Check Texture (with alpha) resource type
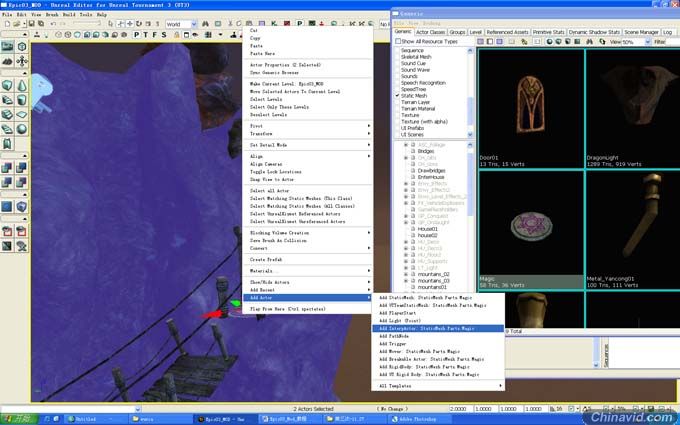Screen dimensions: 680x425 tap(397, 121)
